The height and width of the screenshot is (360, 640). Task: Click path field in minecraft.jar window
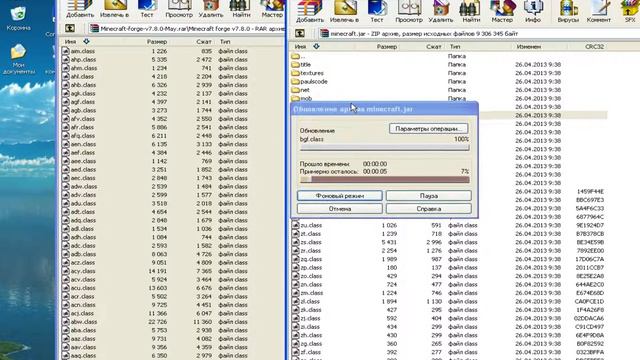pyautogui.click(x=479, y=33)
